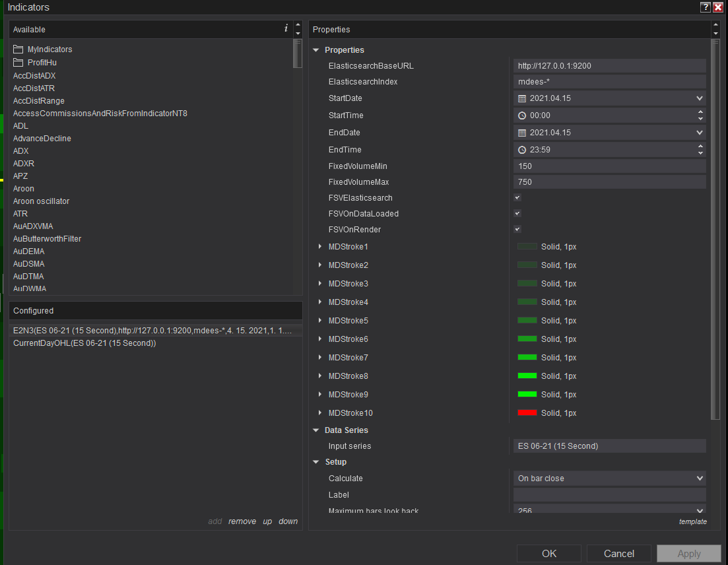Select the CurrentDayOHL configured indicator
728x565 pixels.
click(84, 343)
